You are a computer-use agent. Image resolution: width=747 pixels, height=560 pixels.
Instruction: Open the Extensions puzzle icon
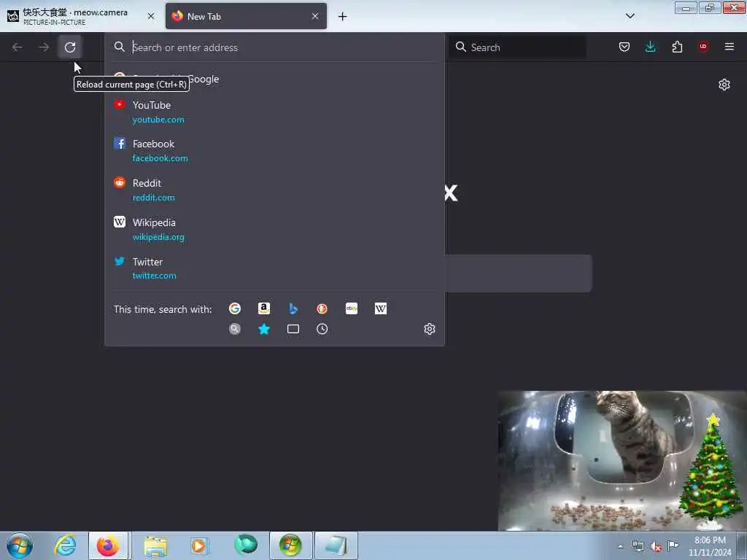click(x=677, y=47)
